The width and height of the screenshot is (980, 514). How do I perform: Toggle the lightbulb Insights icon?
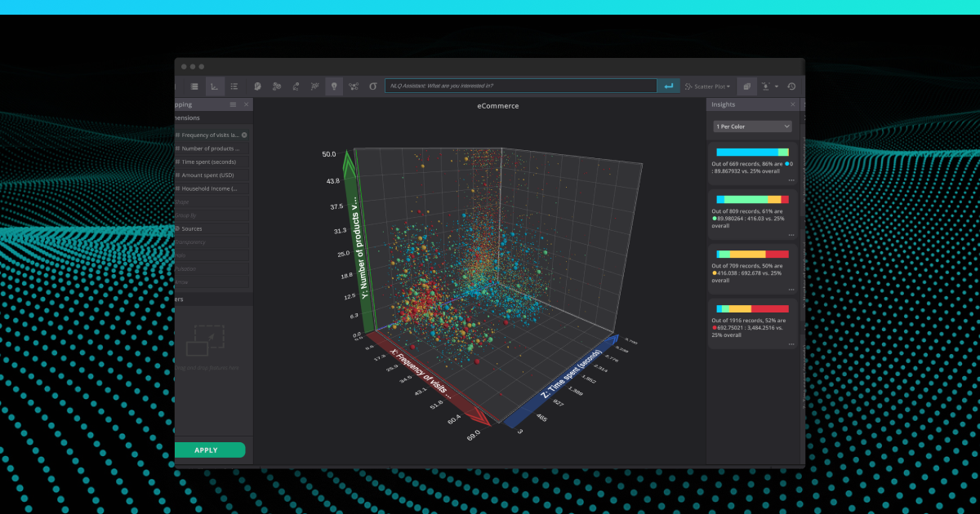click(x=334, y=86)
